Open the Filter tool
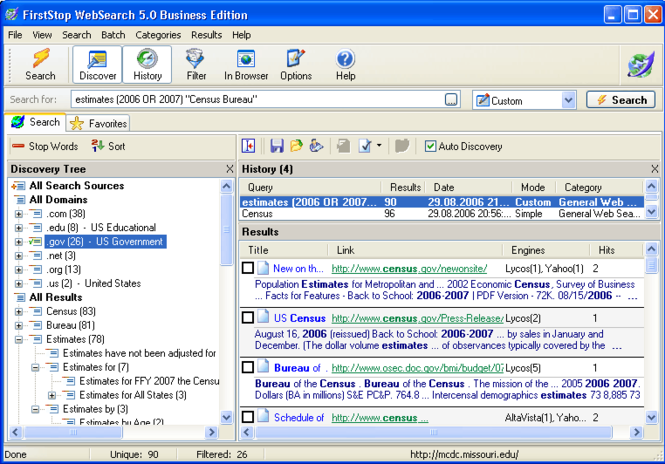 point(196,65)
